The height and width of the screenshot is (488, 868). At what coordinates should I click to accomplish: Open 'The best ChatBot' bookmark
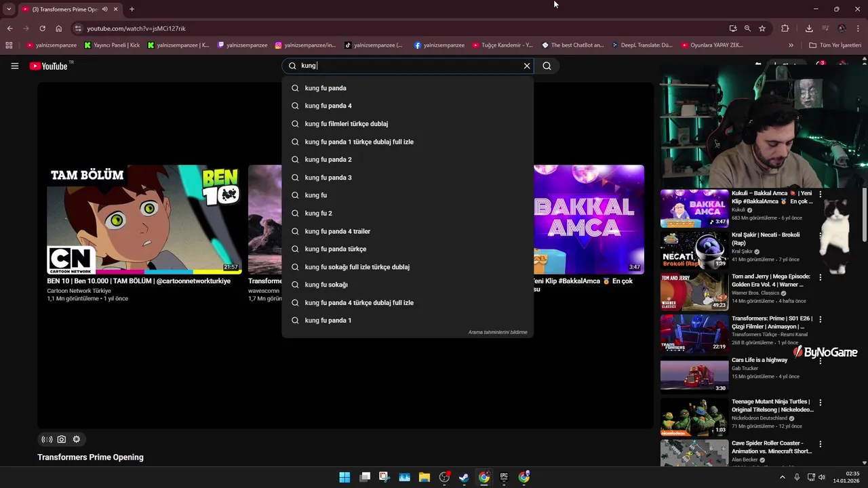click(573, 45)
